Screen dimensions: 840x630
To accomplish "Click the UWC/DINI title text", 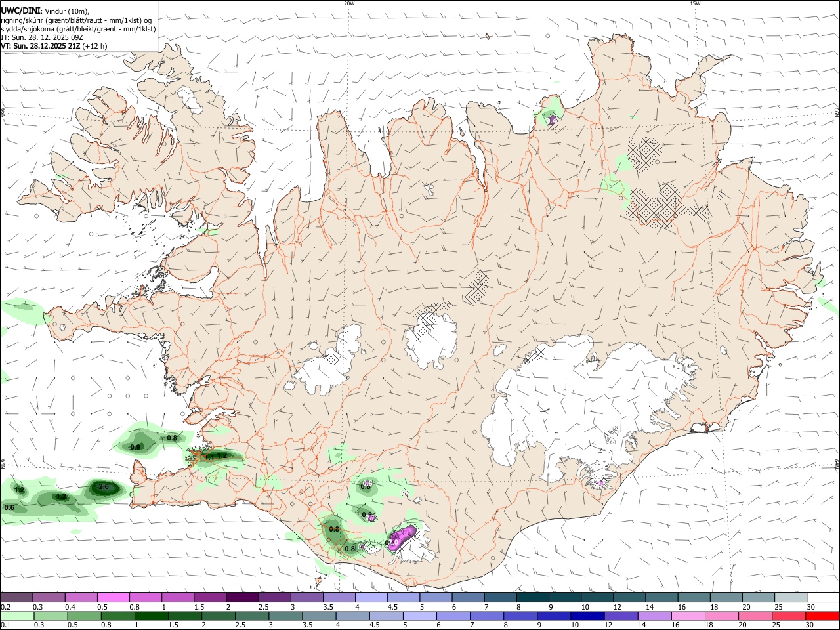I will tap(20, 11).
